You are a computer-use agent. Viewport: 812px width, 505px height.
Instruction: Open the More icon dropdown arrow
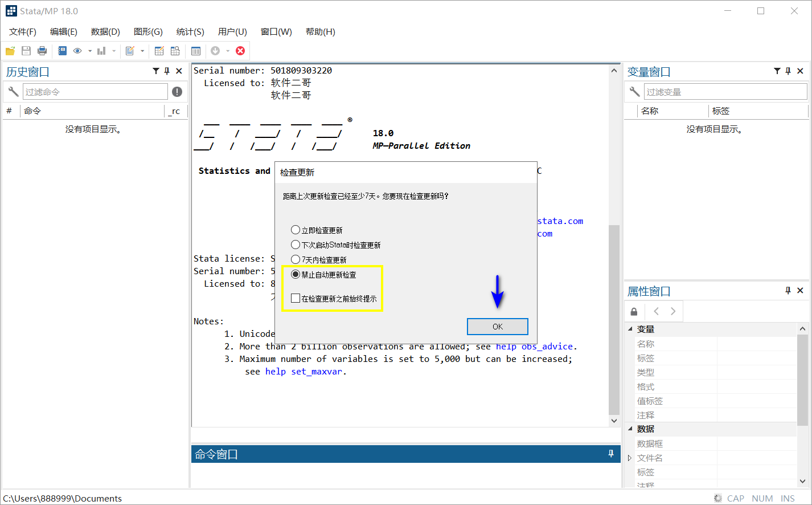228,51
